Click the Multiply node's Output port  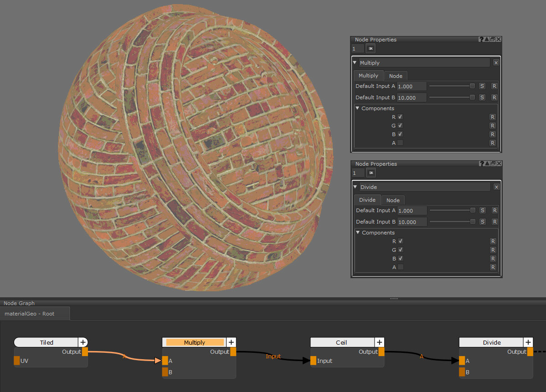point(233,352)
